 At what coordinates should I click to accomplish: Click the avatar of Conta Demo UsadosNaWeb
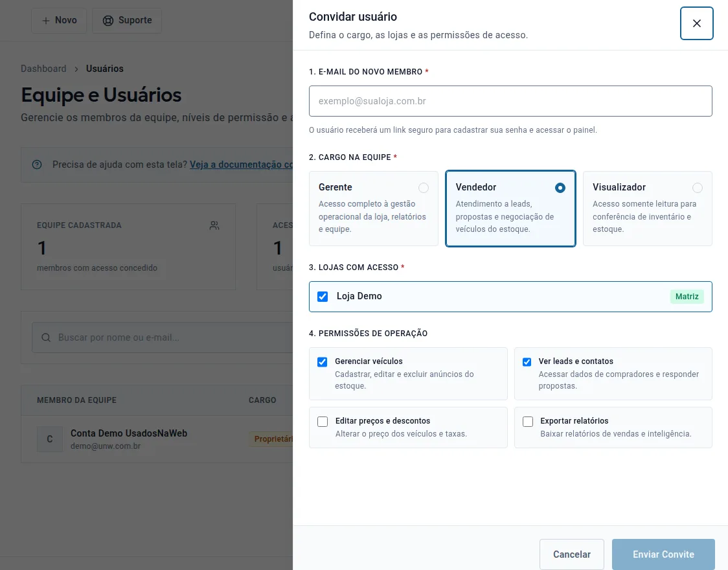point(50,439)
